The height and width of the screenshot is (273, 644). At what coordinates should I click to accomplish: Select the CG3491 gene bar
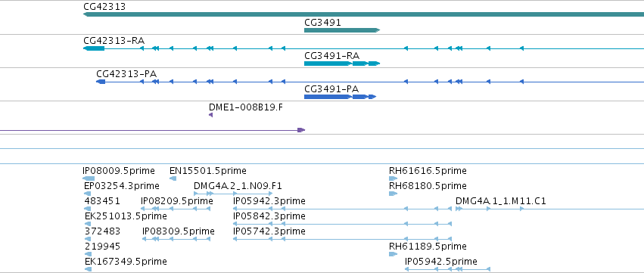tap(342, 30)
